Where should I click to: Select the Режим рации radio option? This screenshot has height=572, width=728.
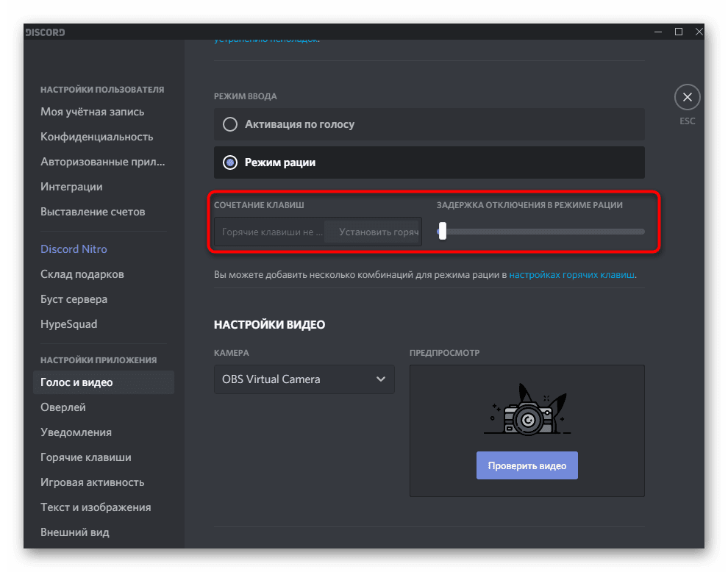429,162
